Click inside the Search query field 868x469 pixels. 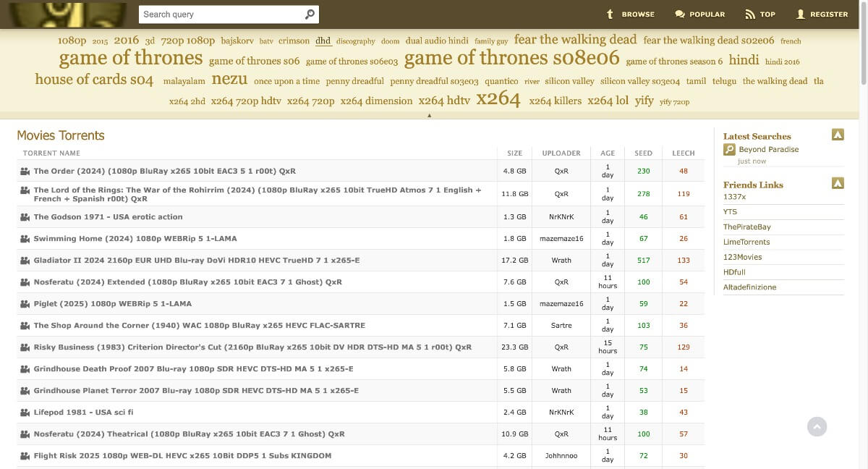tap(217, 14)
